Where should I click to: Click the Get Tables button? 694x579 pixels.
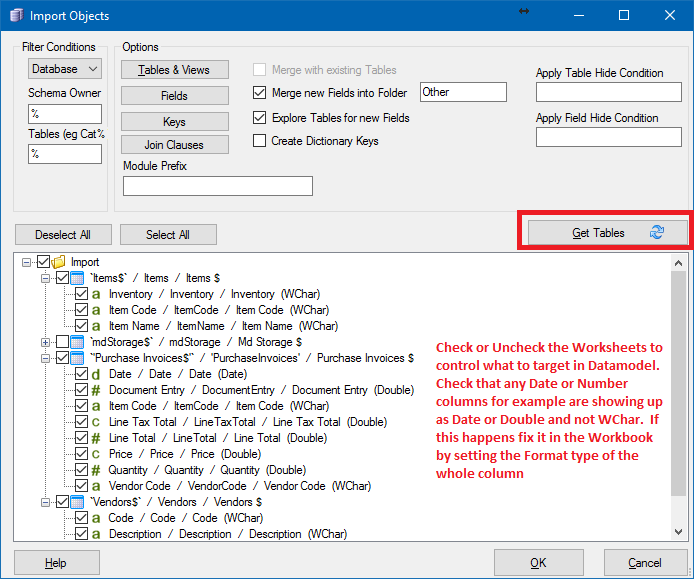coord(607,232)
